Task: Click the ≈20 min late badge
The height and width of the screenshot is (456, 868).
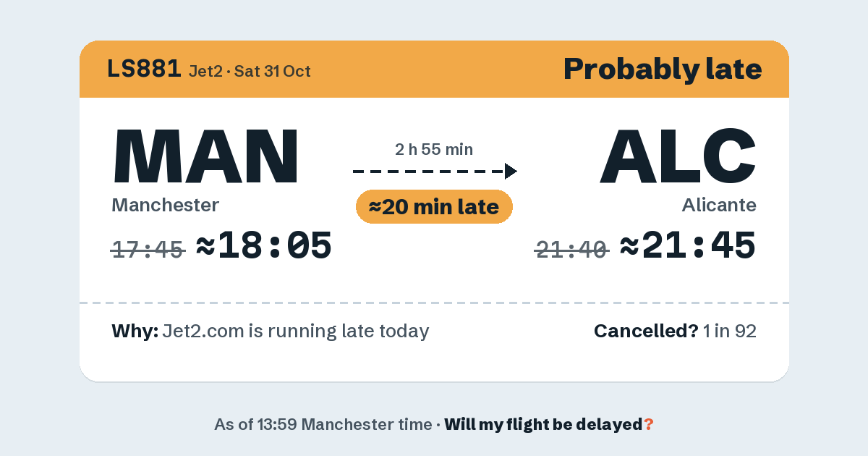Action: coord(434,207)
